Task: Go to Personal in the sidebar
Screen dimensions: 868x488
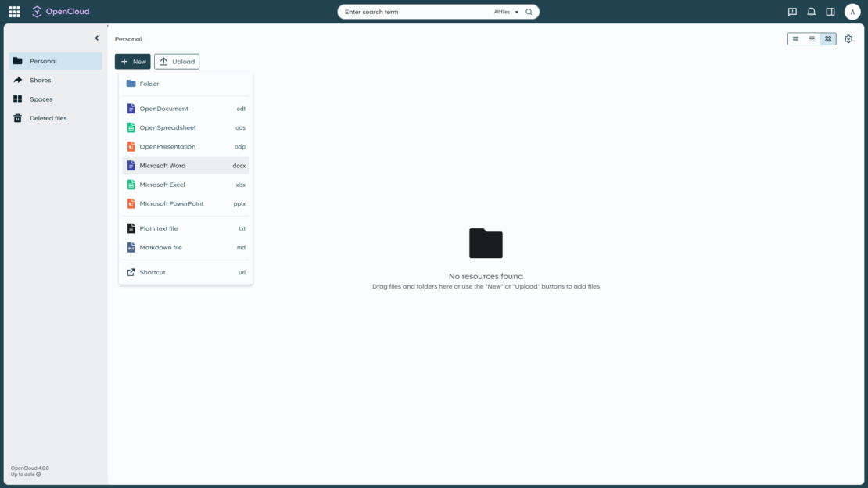Action: (x=56, y=61)
